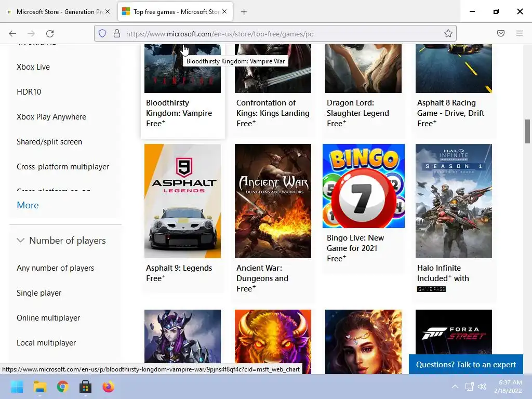
Task: Launch File Explorer from taskbar
Action: pyautogui.click(x=39, y=387)
